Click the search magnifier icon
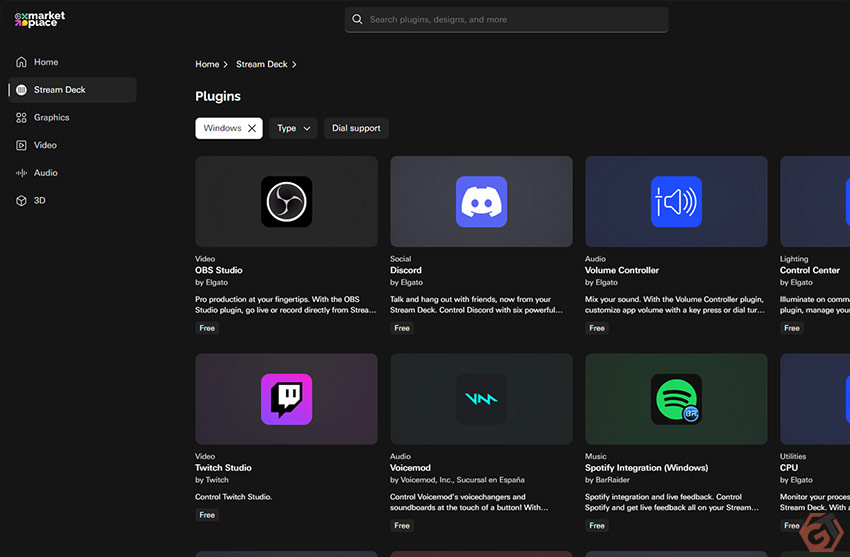The height and width of the screenshot is (557, 850). (357, 19)
